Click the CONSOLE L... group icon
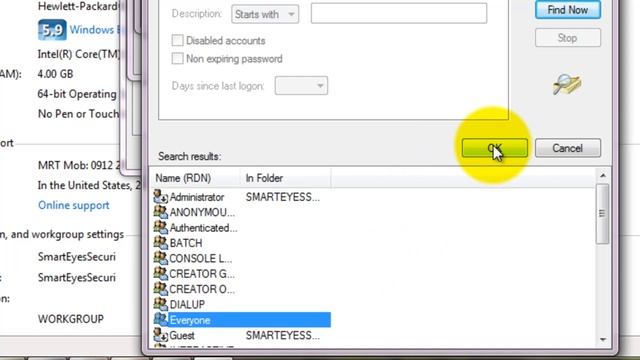Screen dimensions: 640x360 tap(160, 258)
